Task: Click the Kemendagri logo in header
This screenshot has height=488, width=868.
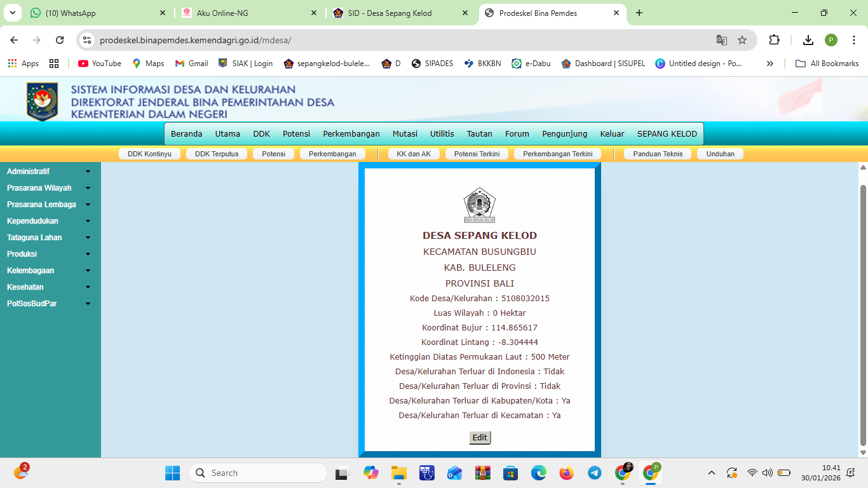Action: 42,101
